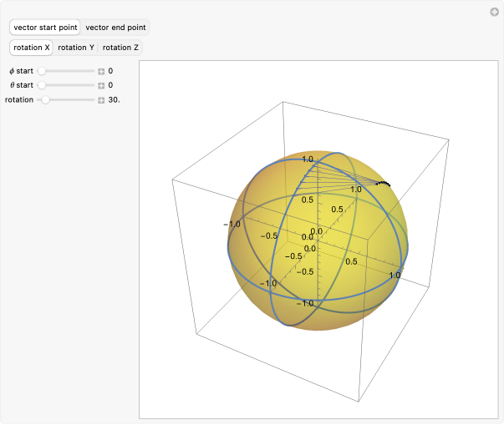Open the panel options plus icon in the top-right corner
Image resolution: width=504 pixels, height=425 pixels.
point(494,13)
